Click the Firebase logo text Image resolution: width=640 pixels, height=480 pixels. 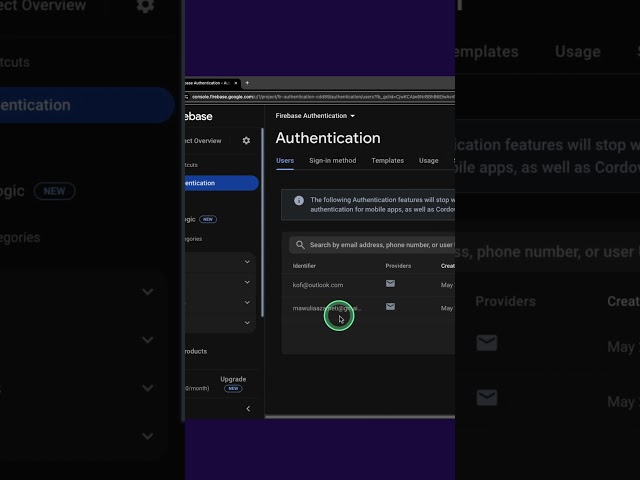pyautogui.click(x=199, y=116)
